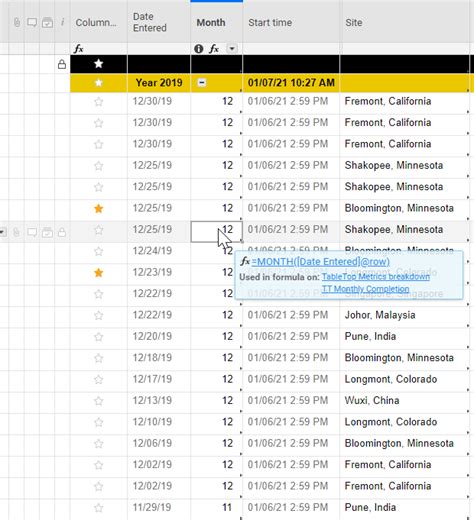Star the 12/20/19 Pune, India row
This screenshot has width=474, height=520.
98,337
